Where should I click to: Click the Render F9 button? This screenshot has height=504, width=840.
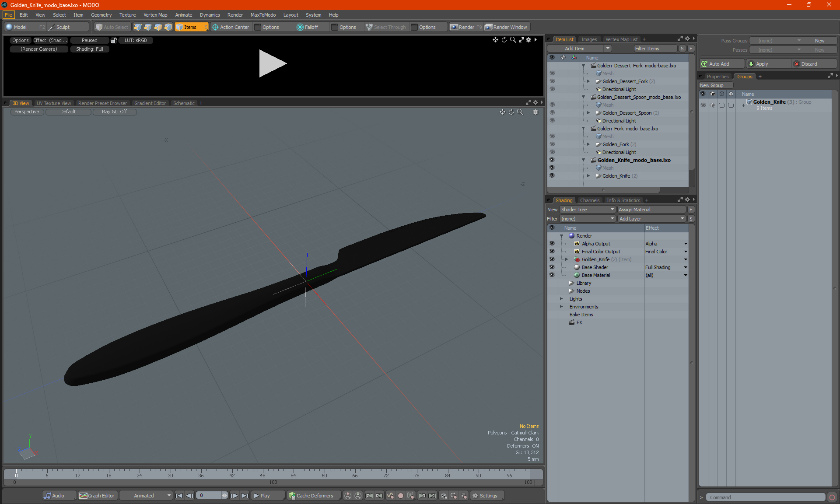click(x=466, y=27)
